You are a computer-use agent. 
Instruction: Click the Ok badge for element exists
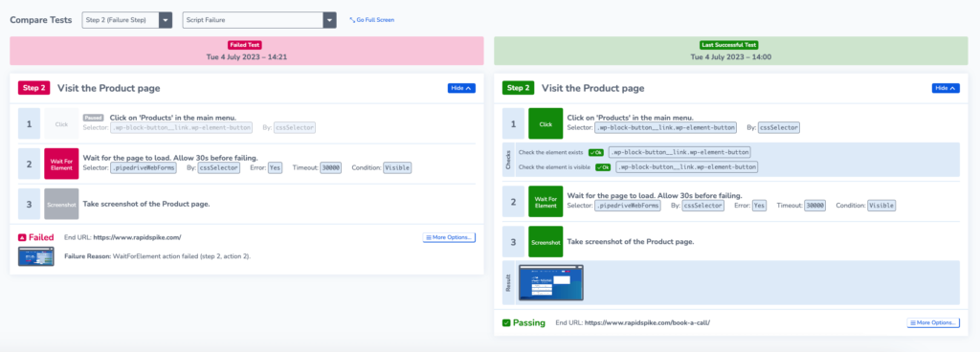coord(595,152)
